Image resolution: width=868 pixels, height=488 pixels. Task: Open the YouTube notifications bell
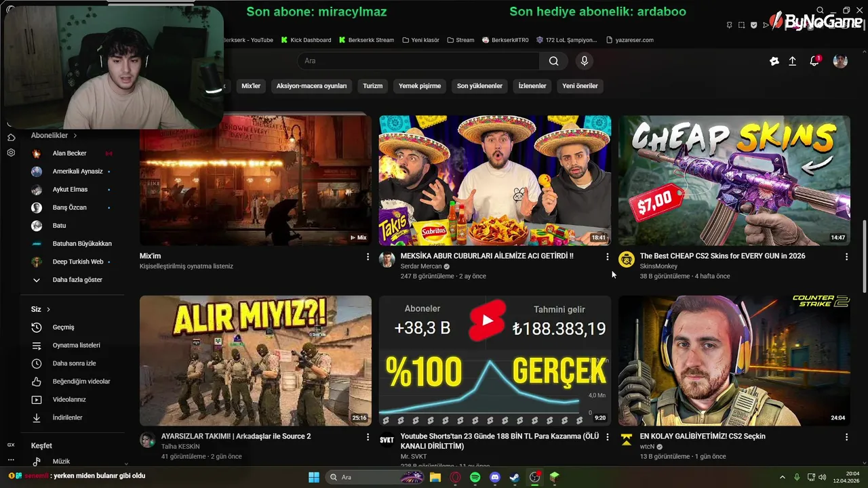click(x=814, y=61)
